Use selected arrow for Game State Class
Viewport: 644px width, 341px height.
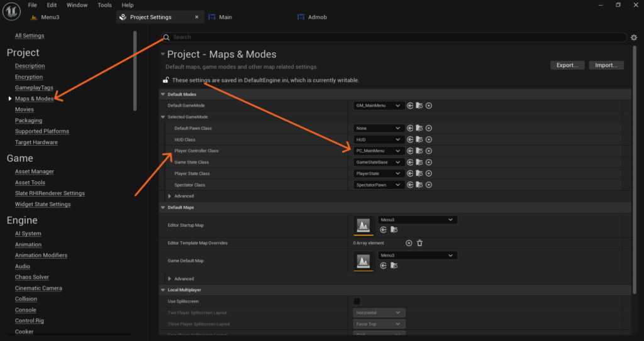[x=410, y=163]
